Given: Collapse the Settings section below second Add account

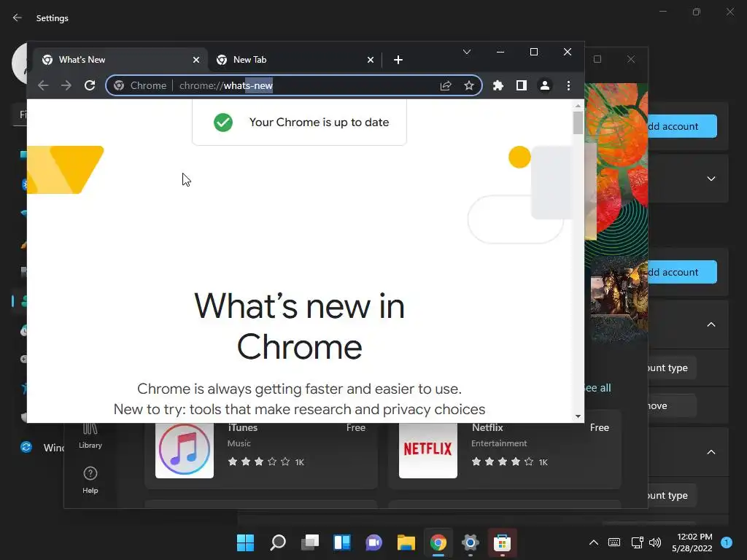Looking at the screenshot, I should coord(711,324).
